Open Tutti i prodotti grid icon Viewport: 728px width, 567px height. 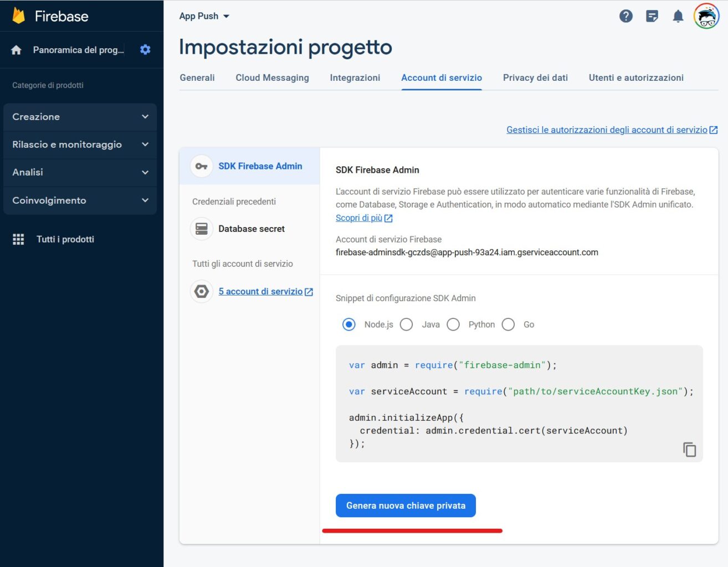coord(18,239)
